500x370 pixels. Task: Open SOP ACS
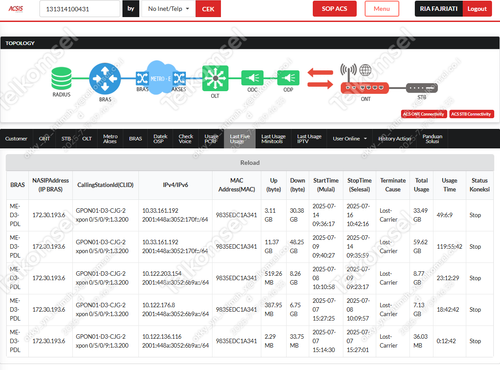(x=334, y=9)
